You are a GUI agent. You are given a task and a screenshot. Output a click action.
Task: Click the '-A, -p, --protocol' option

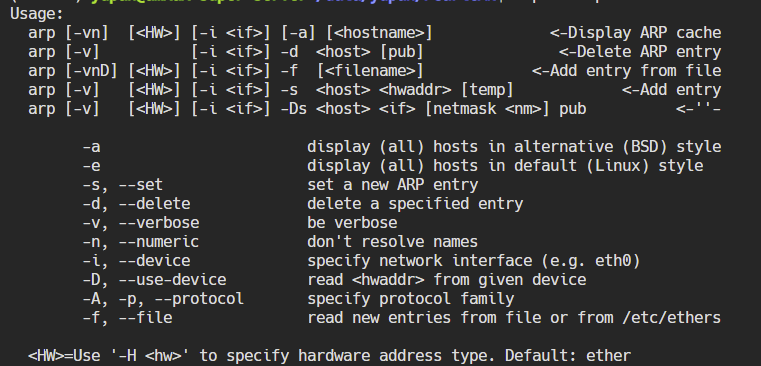pos(163,299)
